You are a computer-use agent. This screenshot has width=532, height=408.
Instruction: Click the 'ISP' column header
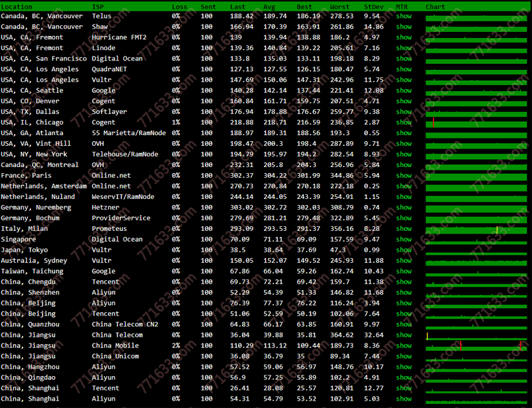pos(98,7)
